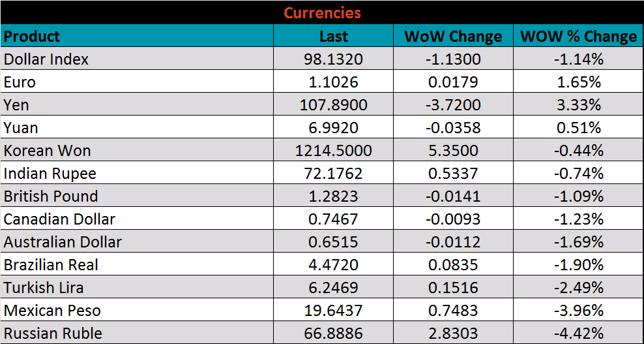Select Australian Dollar last value 0.6515
The width and height of the screenshot is (644, 344).
point(333,242)
